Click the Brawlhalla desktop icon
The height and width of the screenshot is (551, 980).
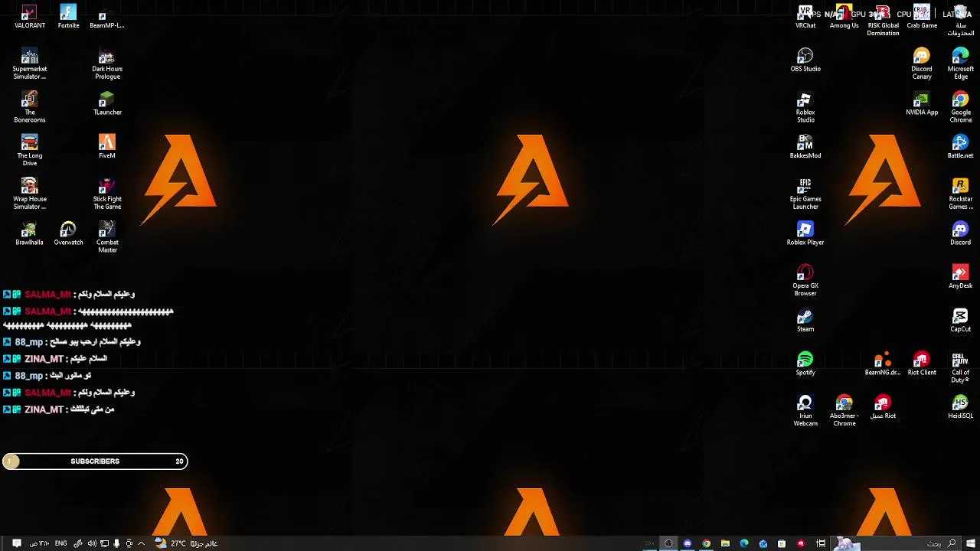(29, 234)
